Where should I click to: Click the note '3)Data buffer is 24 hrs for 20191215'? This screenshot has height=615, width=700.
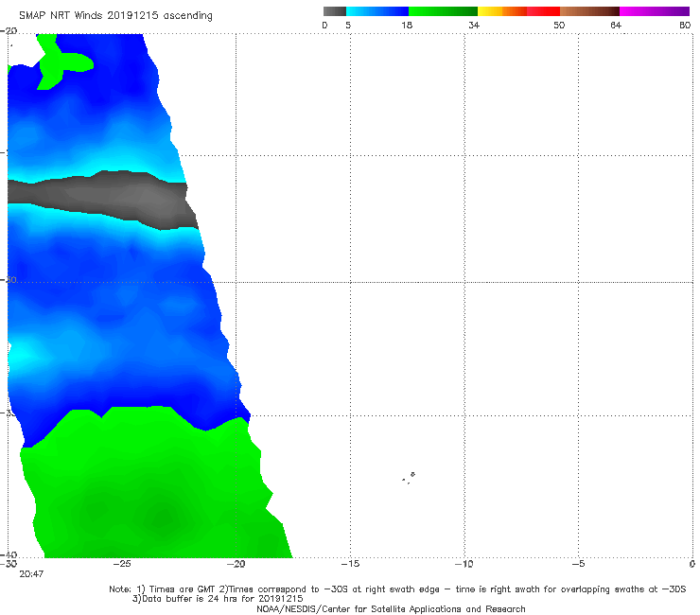(x=218, y=599)
